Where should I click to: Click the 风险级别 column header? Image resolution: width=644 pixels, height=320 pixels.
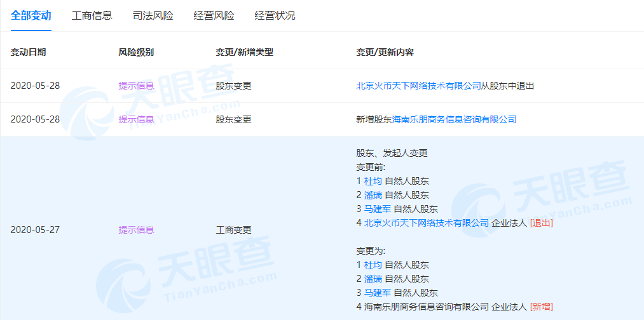[x=136, y=53]
